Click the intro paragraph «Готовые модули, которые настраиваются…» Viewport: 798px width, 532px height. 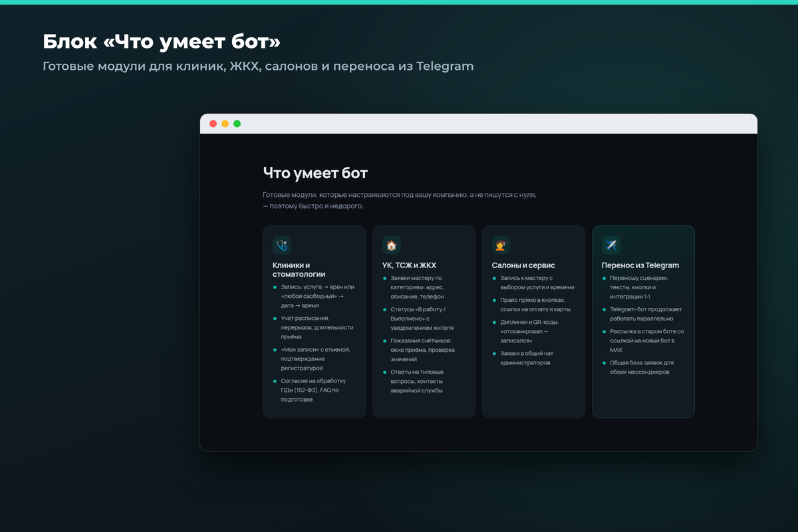pos(400,200)
